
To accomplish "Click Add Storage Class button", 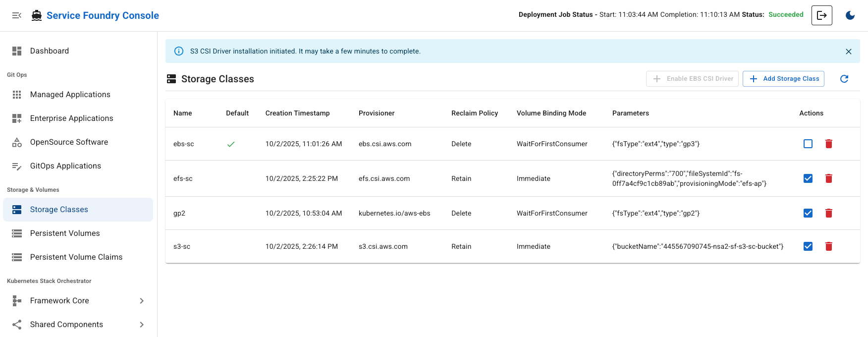I will click(783, 79).
